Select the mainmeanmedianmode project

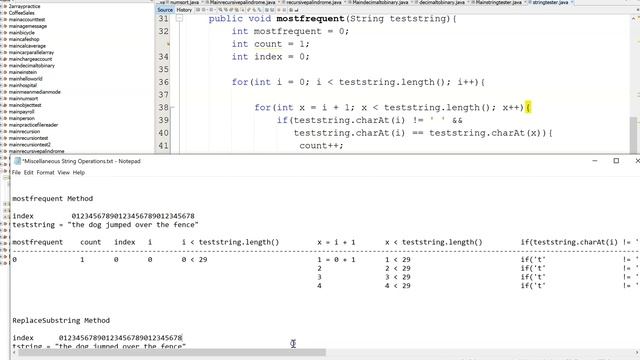[34, 92]
